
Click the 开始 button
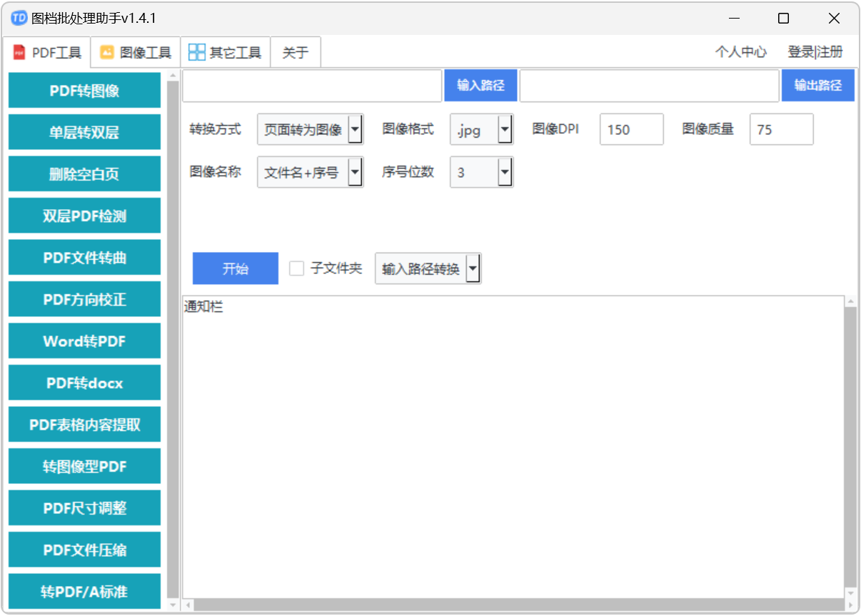click(236, 268)
